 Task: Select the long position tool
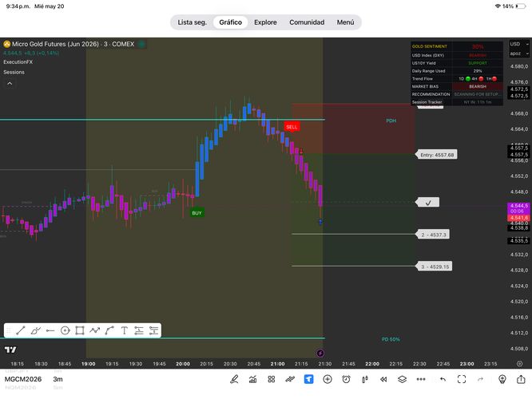(139, 330)
